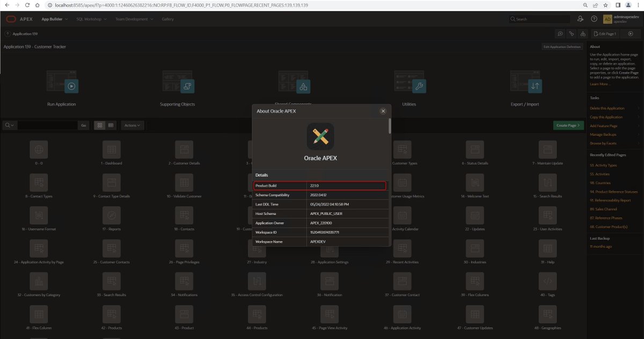Open the adminapexdev account menu
Image resolution: width=644 pixels, height=339 pixels.
621,19
